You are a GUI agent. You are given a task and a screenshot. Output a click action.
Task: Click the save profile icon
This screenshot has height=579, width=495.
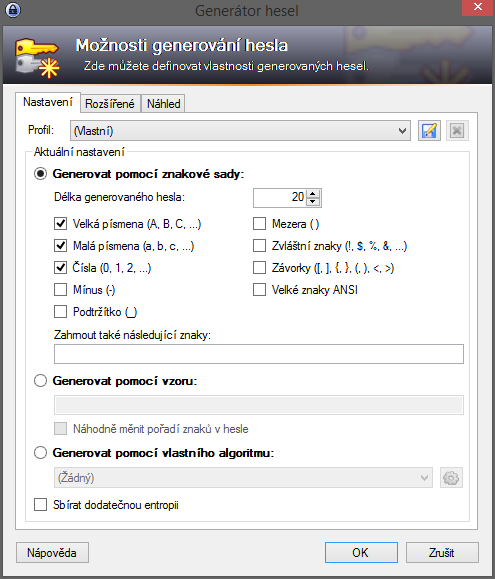tap(429, 131)
